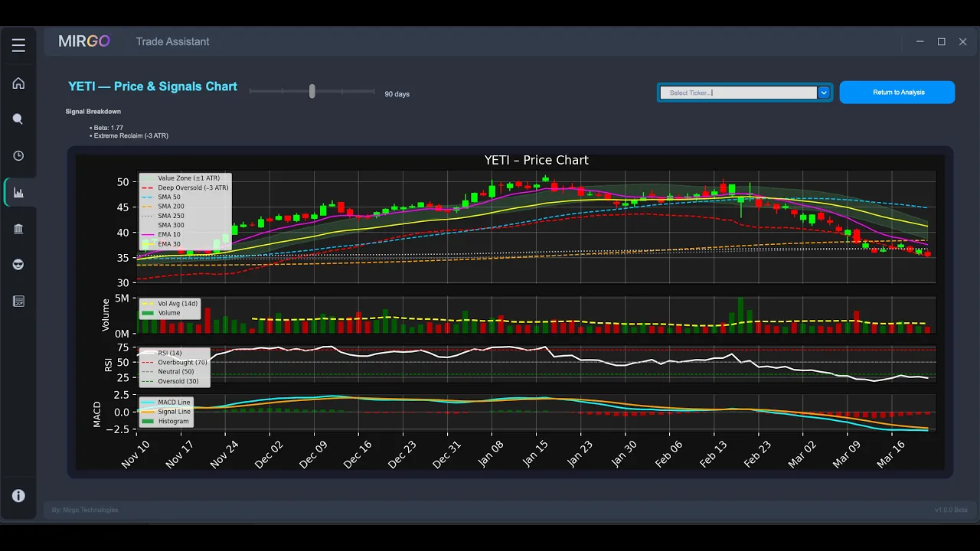Viewport: 980px width, 551px height.
Task: Adjust the days range slider handle
Action: tap(312, 91)
